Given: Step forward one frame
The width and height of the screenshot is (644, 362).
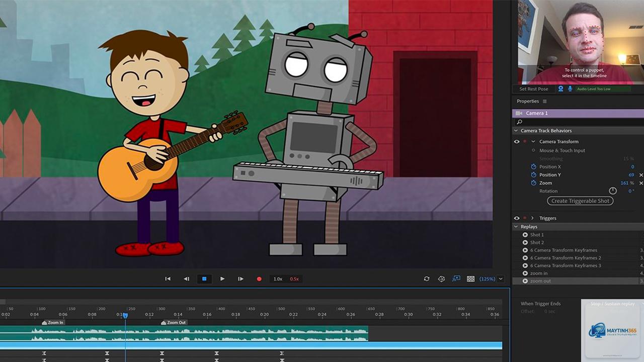Looking at the screenshot, I should coord(240,279).
